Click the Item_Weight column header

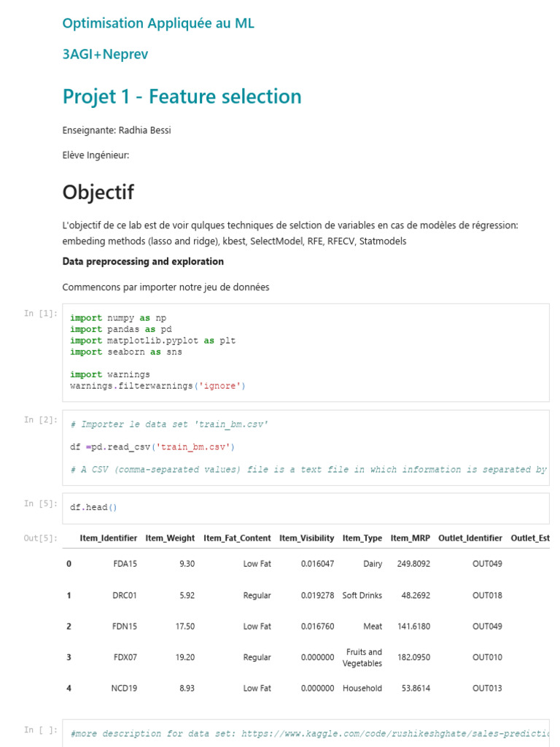(170, 538)
